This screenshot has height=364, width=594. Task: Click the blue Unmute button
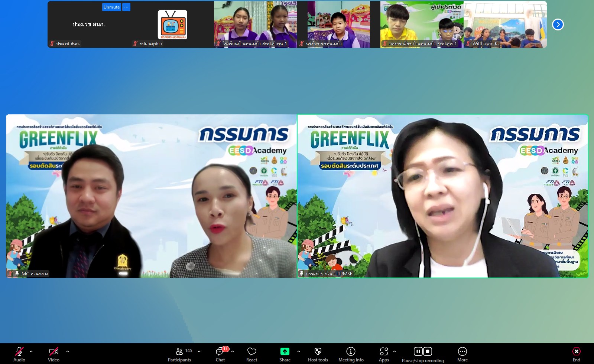[111, 7]
